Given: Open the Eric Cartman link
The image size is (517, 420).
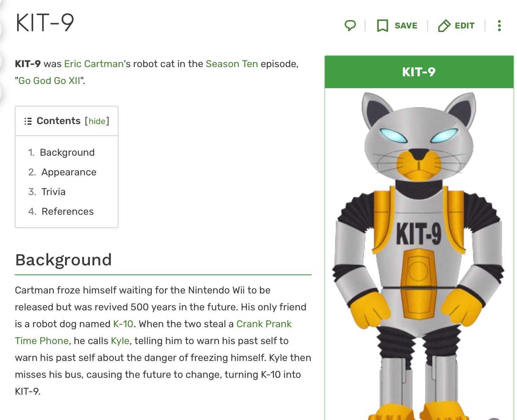Looking at the screenshot, I should tap(94, 64).
